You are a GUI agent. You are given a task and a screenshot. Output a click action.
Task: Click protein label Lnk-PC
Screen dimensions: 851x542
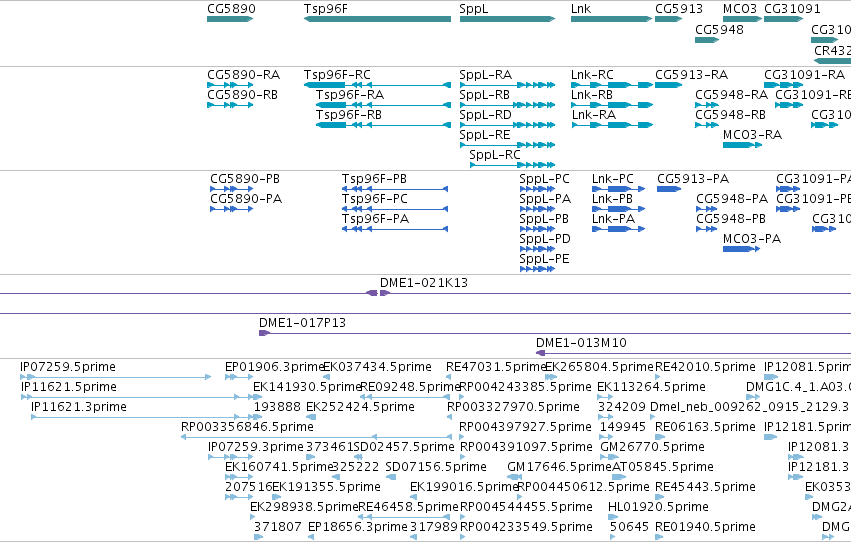coord(613,178)
